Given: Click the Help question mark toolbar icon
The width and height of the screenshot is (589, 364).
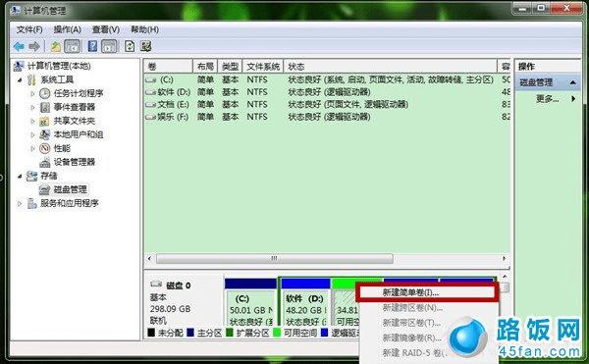Looking at the screenshot, I should pyautogui.click(x=92, y=46).
